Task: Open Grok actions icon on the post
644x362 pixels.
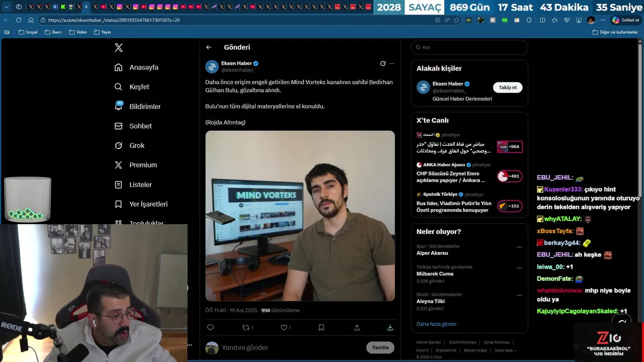Action: click(x=383, y=63)
